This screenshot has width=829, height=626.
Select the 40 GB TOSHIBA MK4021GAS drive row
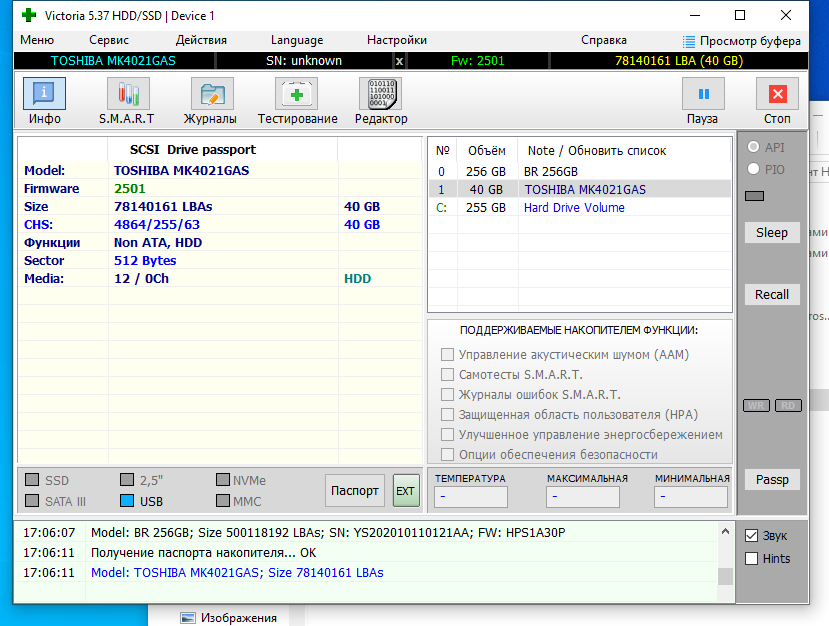click(x=579, y=189)
